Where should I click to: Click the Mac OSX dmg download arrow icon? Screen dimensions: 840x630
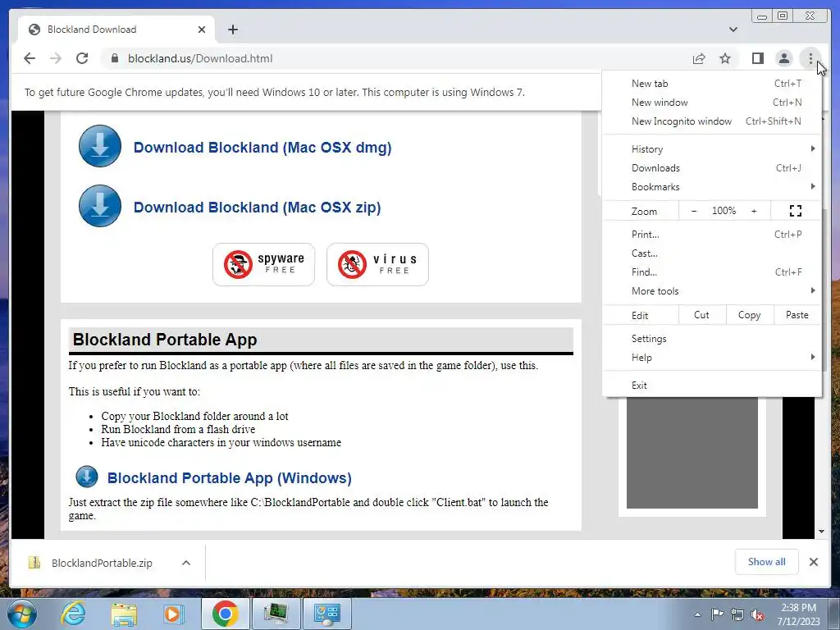(x=100, y=146)
